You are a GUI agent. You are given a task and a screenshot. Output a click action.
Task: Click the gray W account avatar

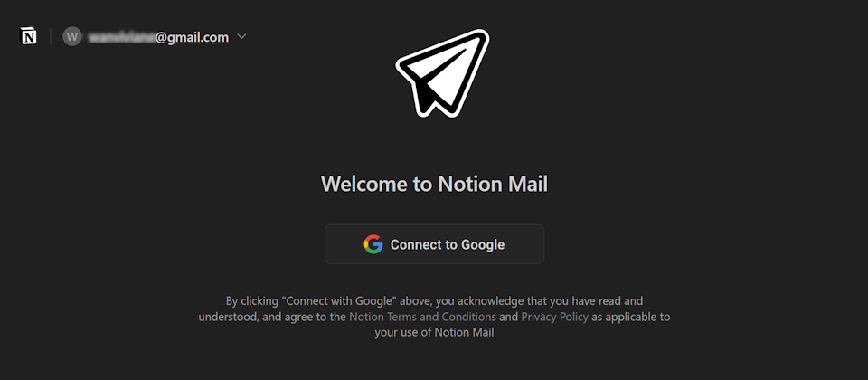point(72,36)
